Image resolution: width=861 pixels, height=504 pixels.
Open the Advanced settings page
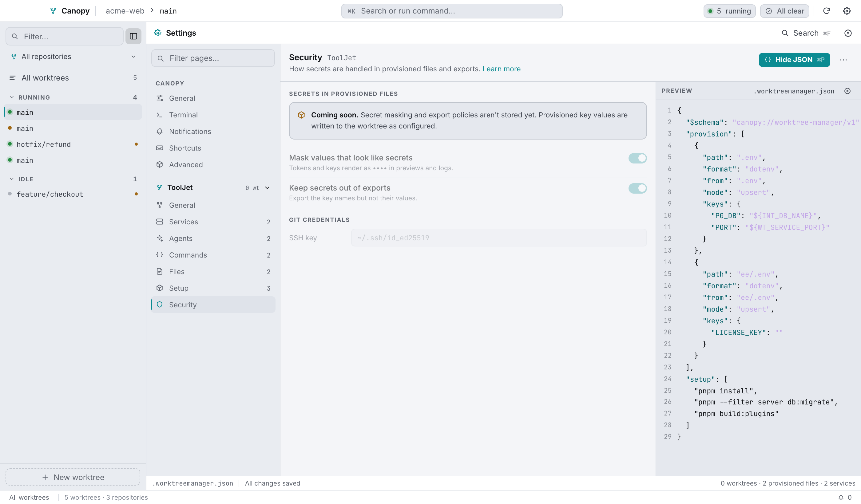point(213,165)
